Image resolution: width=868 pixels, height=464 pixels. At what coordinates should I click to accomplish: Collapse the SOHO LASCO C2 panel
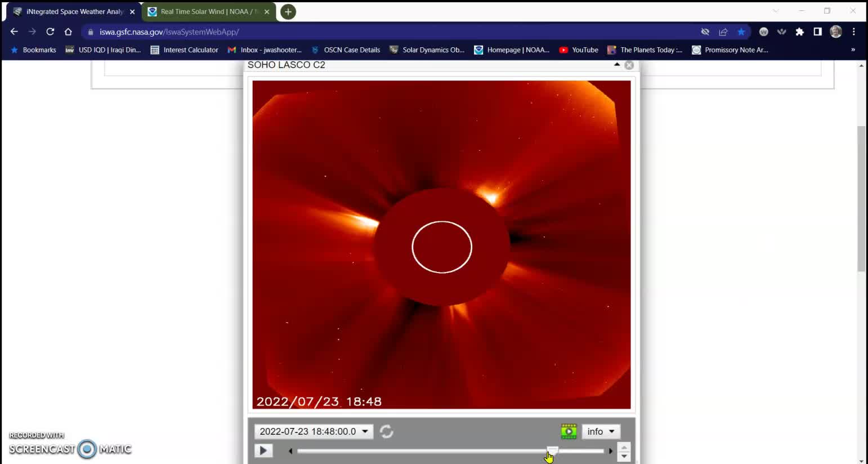tap(617, 64)
